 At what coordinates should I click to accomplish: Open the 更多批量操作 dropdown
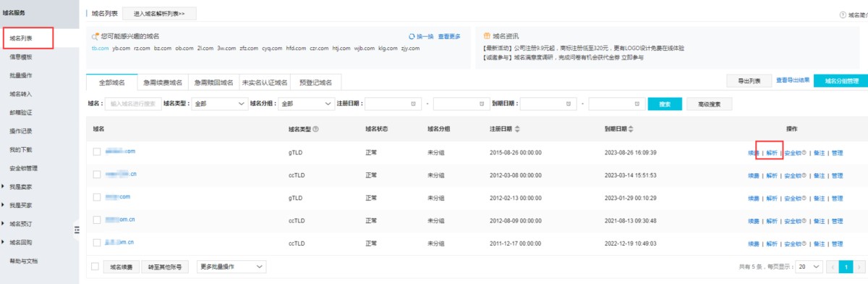point(231,267)
